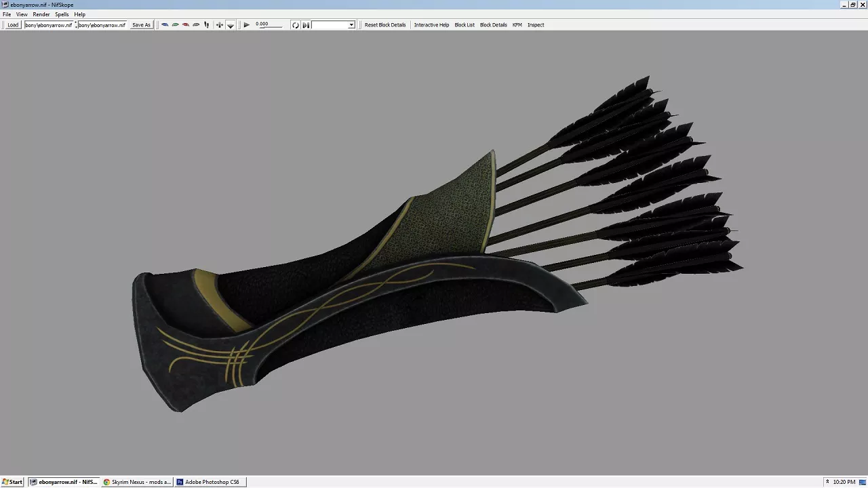Toggle the walk view footsteps icon

(x=206, y=25)
